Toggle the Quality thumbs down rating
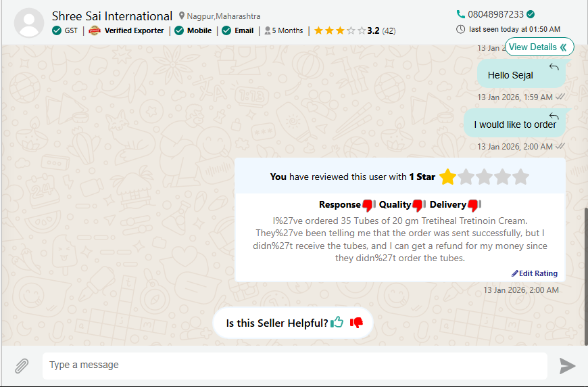588x387 pixels. [x=418, y=205]
